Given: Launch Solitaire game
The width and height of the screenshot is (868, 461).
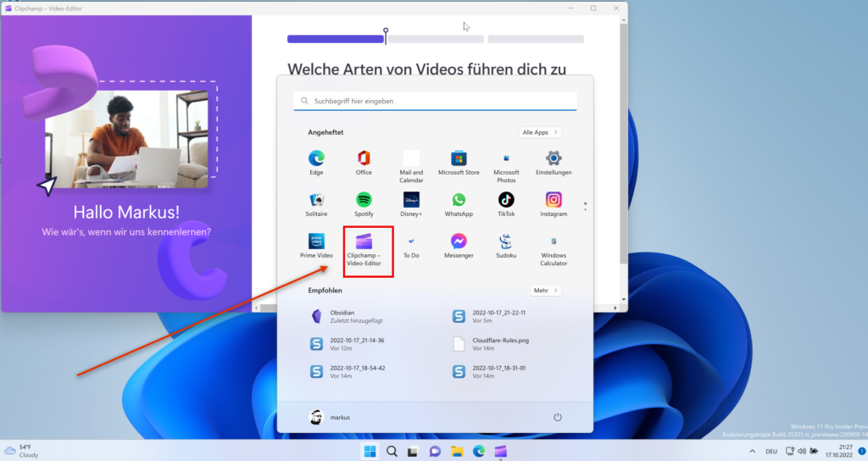Looking at the screenshot, I should [x=316, y=204].
